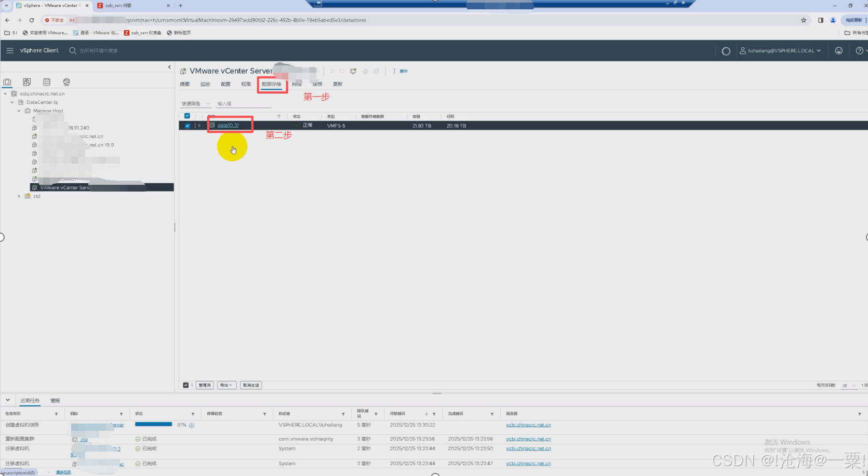The image size is (868, 476).
Task: Cancel the 97% snapshot task with x icon
Action: click(x=192, y=425)
